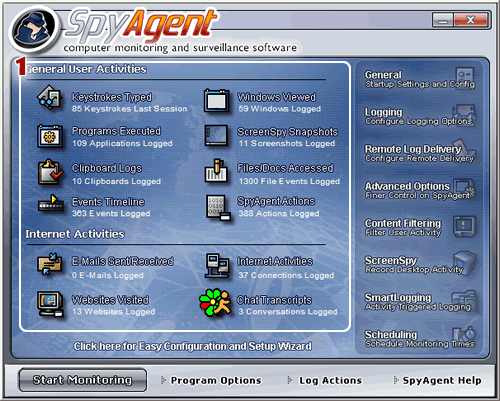
Task: View the Files/Docs Accessed log
Action: (x=285, y=168)
